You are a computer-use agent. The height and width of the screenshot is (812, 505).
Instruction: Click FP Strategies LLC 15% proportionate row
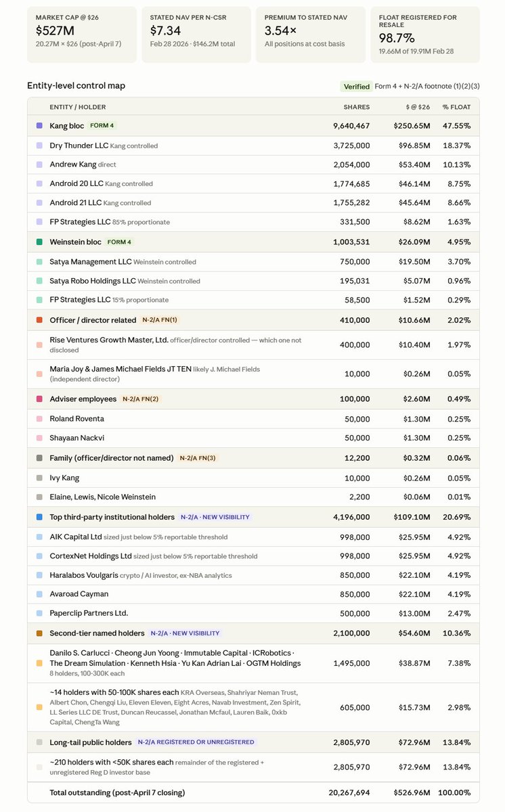point(252,299)
